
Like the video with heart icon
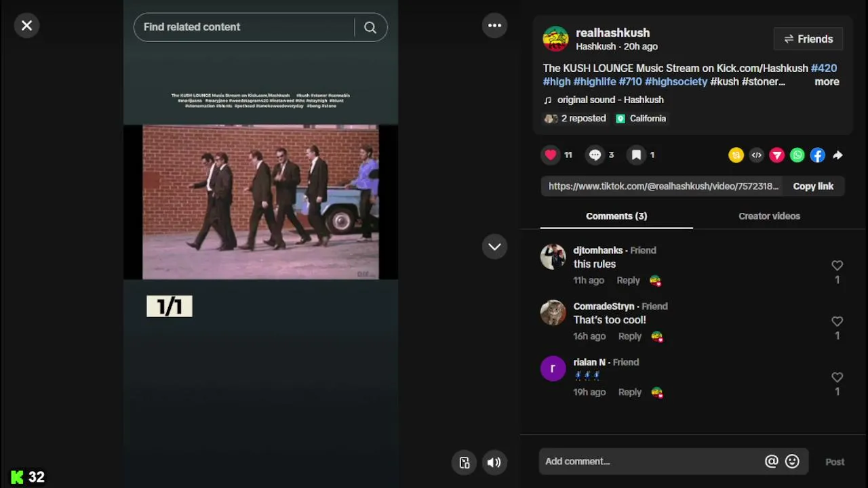tap(551, 155)
